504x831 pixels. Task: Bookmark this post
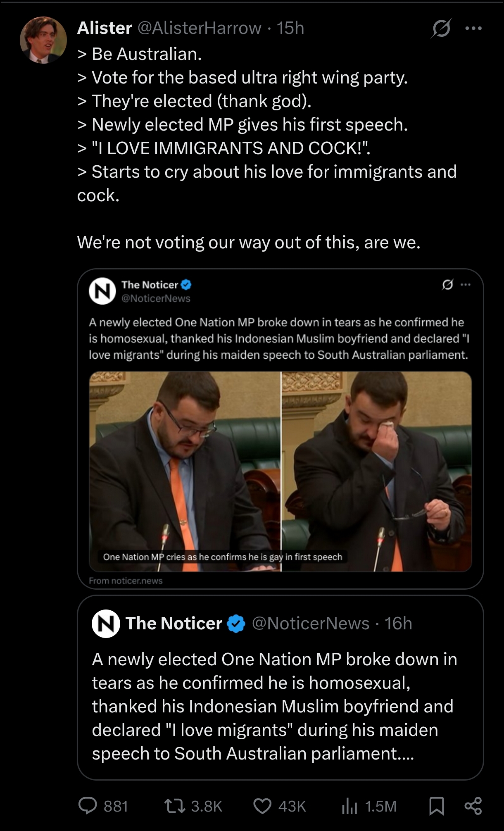pyautogui.click(x=437, y=806)
